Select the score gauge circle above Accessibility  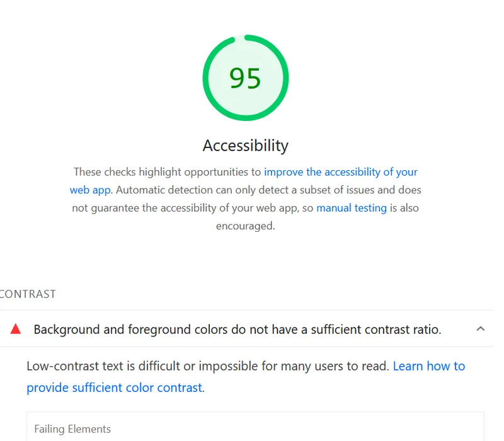246,77
